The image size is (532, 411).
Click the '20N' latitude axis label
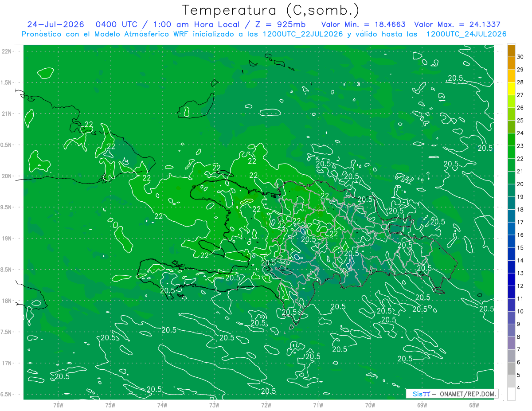click(x=7, y=176)
